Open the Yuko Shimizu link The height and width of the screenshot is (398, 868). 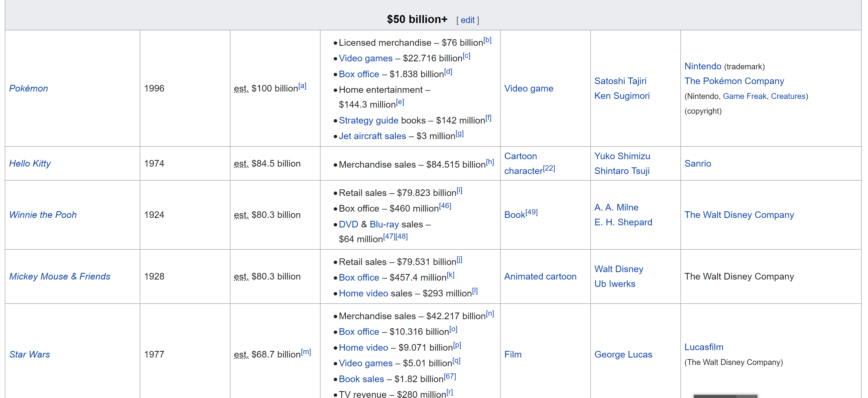pos(622,156)
